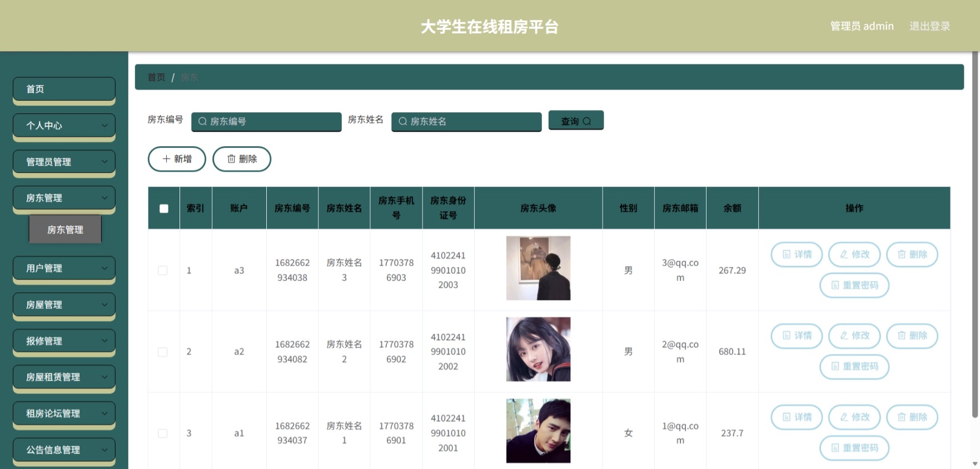980x469 pixels.
Task: Click 首页 in the breadcrumb
Action: point(156,77)
